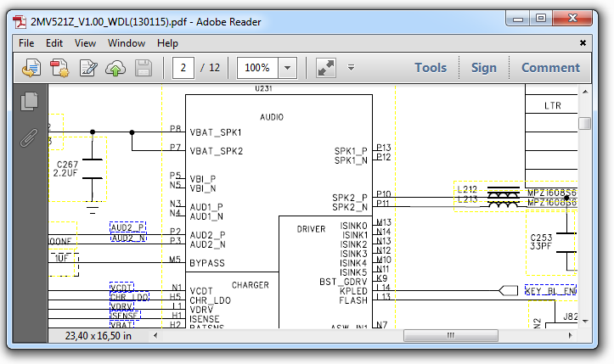614x364 pixels.
Task: Click the VBAT_SPK1 pin label
Action: (x=216, y=132)
